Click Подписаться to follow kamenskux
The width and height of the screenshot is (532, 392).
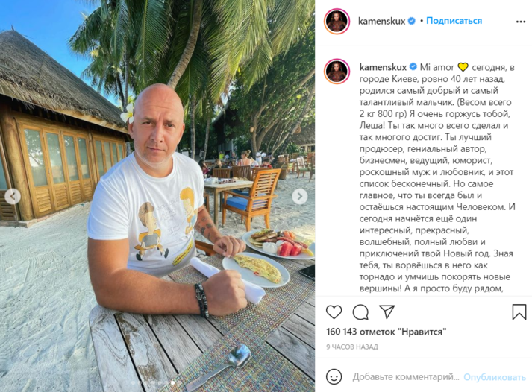coord(454,21)
